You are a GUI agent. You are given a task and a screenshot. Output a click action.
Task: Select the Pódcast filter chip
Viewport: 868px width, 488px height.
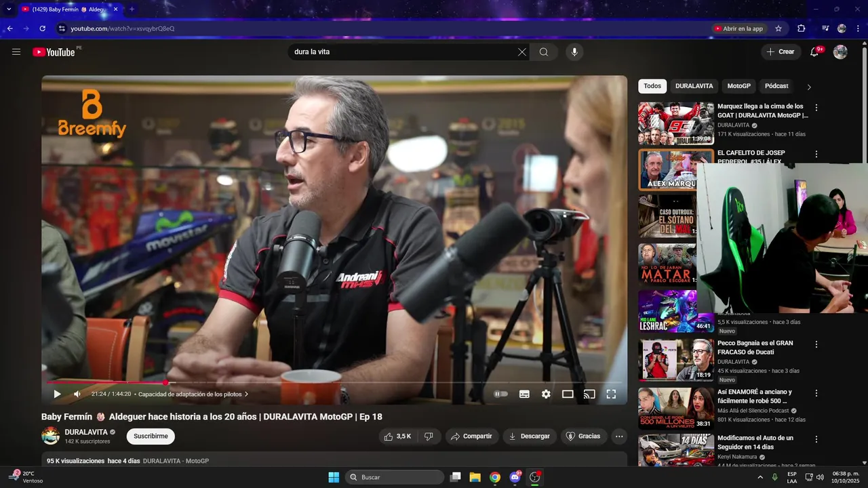click(776, 86)
